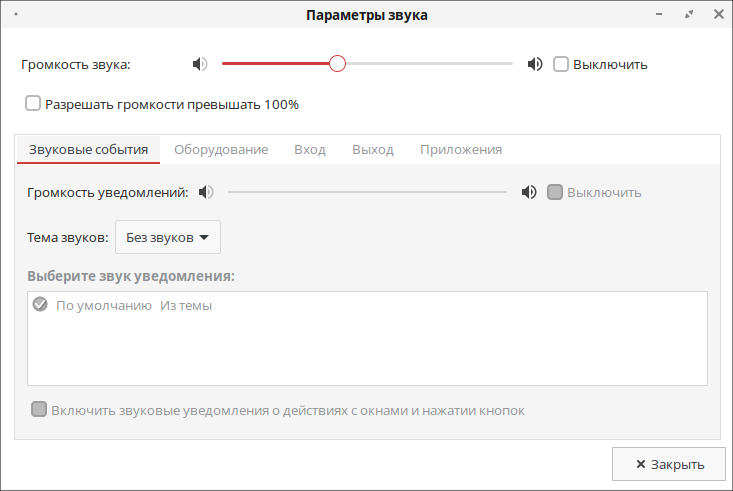Minimize the Параметры звука window

coord(659,14)
